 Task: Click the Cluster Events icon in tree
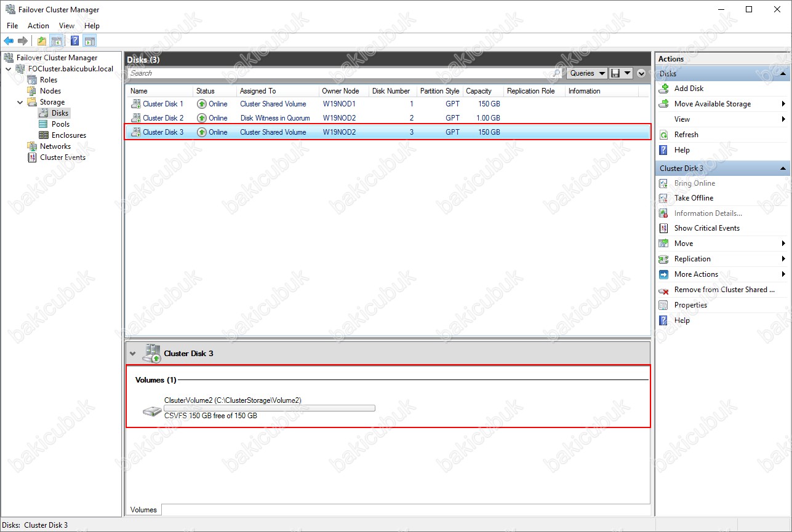click(x=32, y=157)
